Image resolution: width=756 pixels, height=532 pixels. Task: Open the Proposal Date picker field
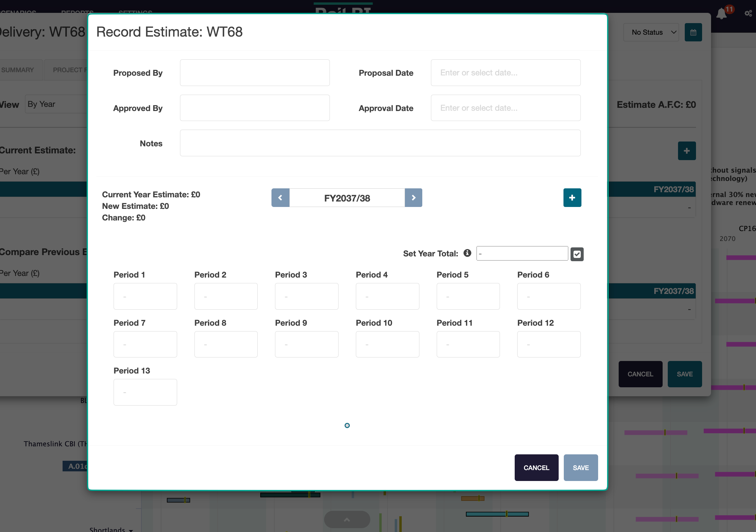coord(505,73)
